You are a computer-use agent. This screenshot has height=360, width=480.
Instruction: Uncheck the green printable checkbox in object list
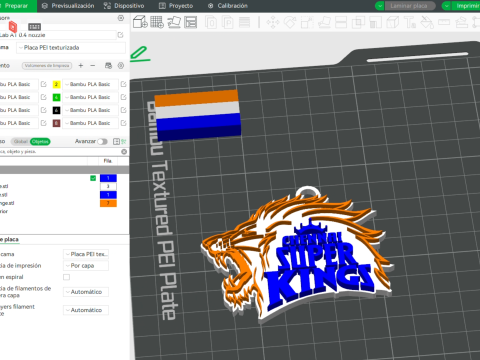pos(93,178)
